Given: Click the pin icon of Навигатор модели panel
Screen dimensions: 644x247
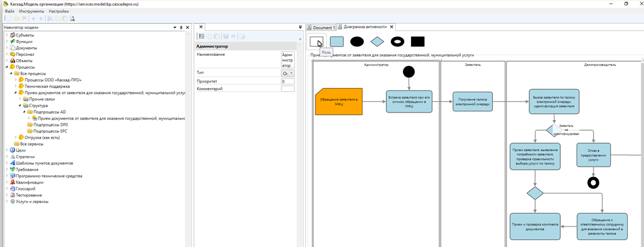Looking at the screenshot, I should point(181,28).
